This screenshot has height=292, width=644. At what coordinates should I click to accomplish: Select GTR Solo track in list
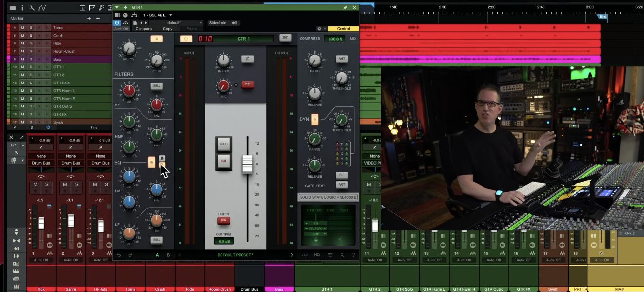coord(61,83)
